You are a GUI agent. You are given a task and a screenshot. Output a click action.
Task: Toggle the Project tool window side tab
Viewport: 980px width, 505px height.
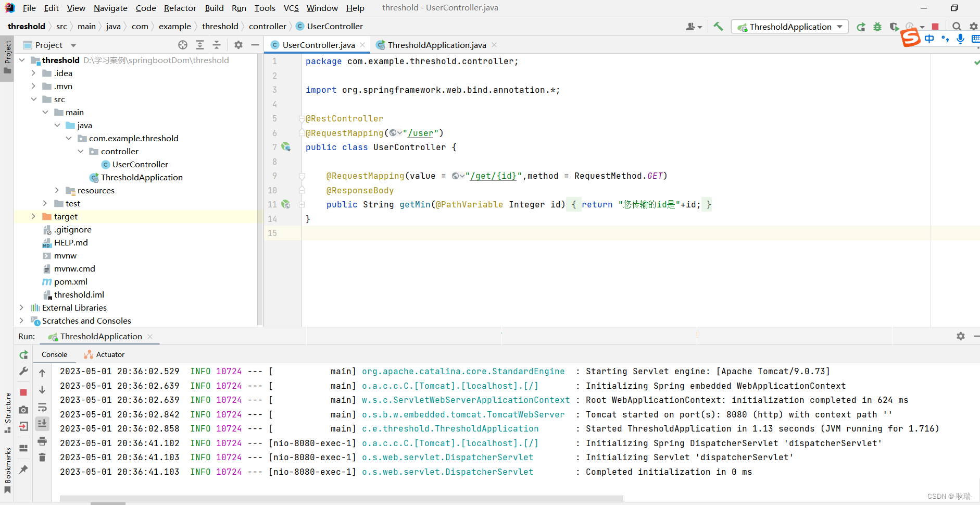(x=7, y=58)
